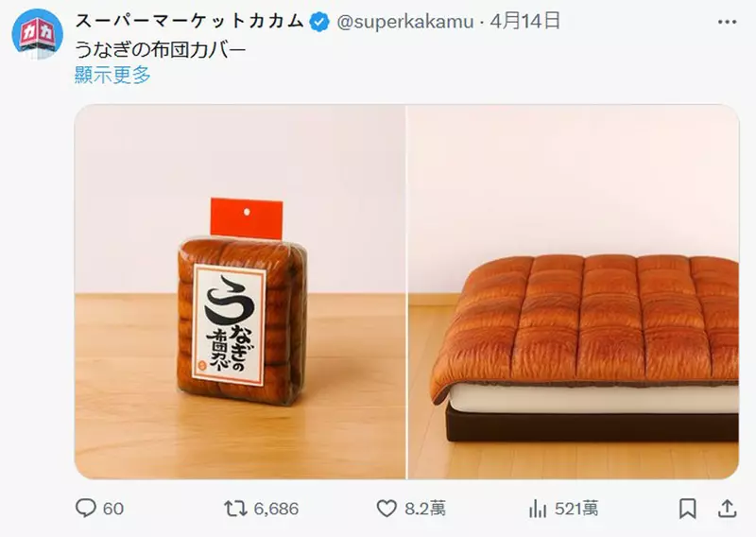The height and width of the screenshot is (537, 756).
Task: Click the share upload icon
Action: [727, 509]
